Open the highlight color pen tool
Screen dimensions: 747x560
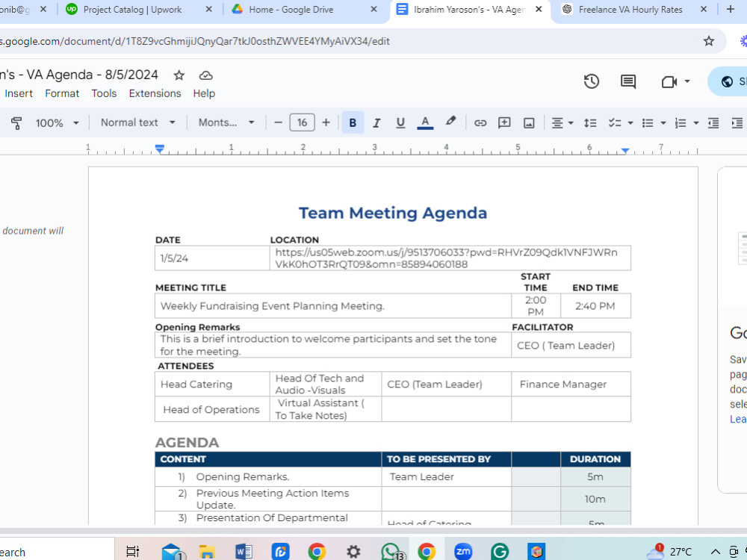pos(450,122)
